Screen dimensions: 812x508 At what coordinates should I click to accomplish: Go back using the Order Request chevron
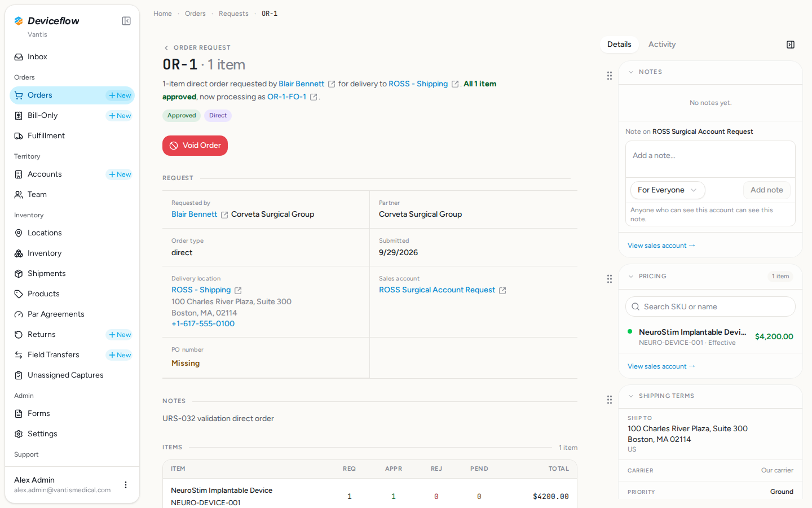[166, 48]
